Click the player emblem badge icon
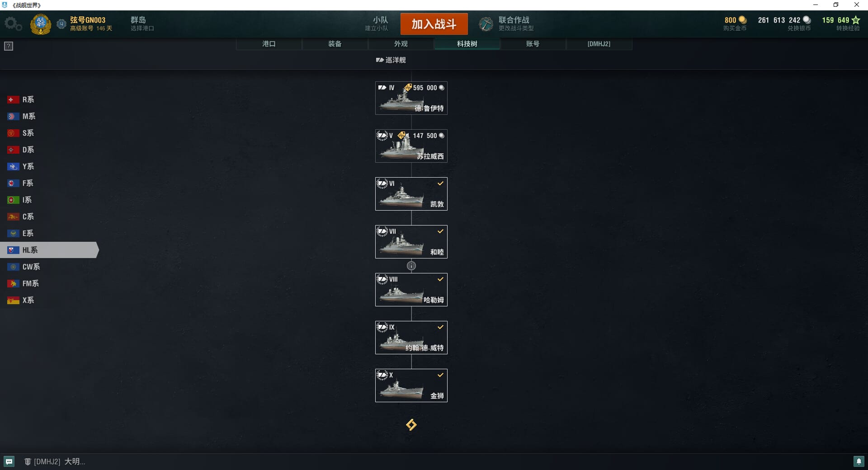 coord(41,24)
